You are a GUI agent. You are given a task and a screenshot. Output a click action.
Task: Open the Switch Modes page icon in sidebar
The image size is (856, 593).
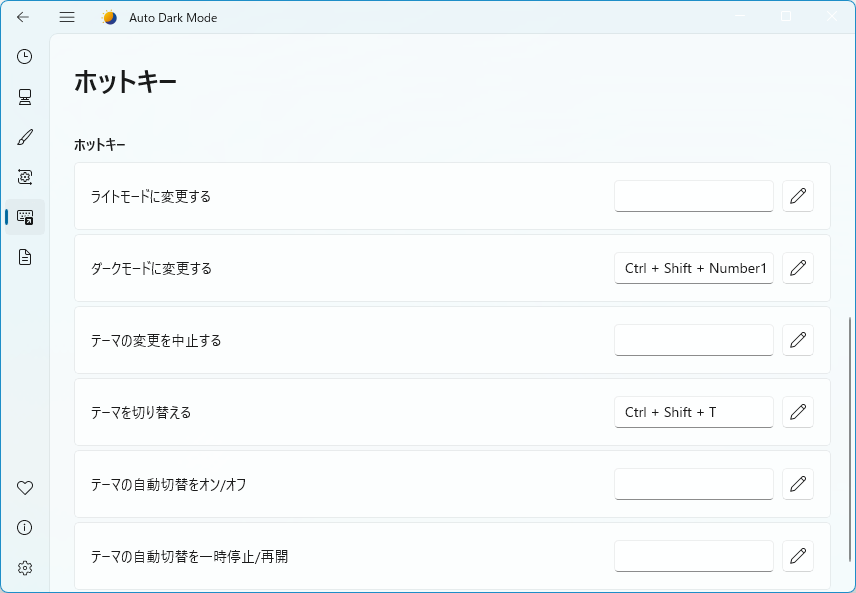pyautogui.click(x=25, y=177)
